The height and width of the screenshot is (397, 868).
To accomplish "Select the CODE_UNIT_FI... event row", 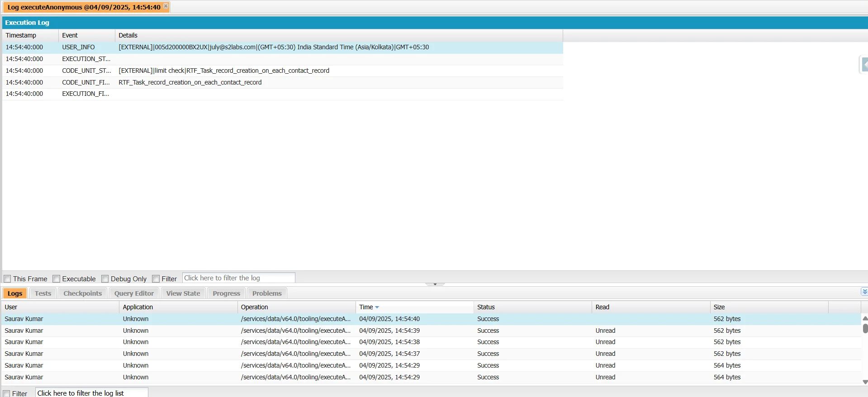I will click(x=282, y=82).
